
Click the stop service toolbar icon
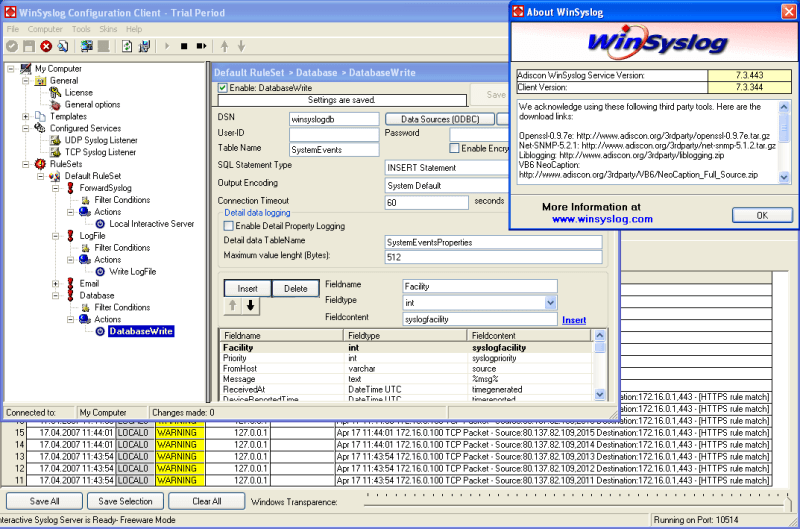(183, 46)
